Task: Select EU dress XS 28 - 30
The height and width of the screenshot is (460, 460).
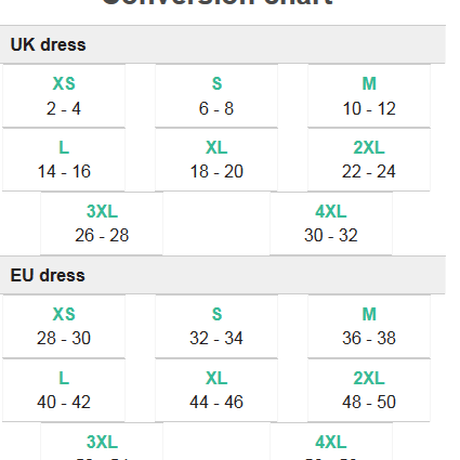Action: (64, 327)
